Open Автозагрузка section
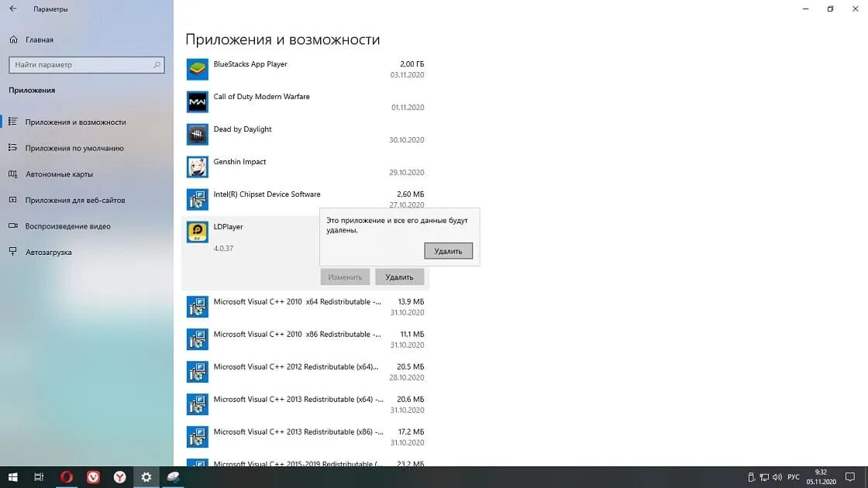 pos(49,252)
